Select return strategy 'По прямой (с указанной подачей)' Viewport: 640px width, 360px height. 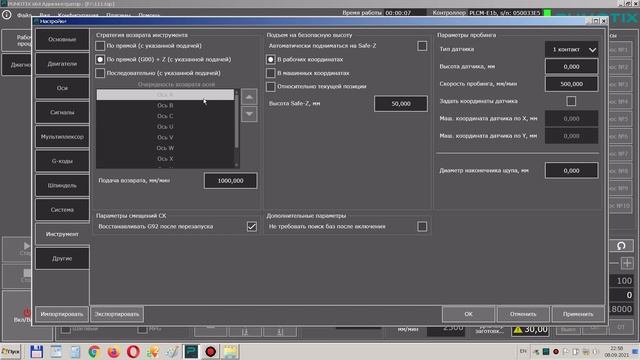pyautogui.click(x=100, y=46)
